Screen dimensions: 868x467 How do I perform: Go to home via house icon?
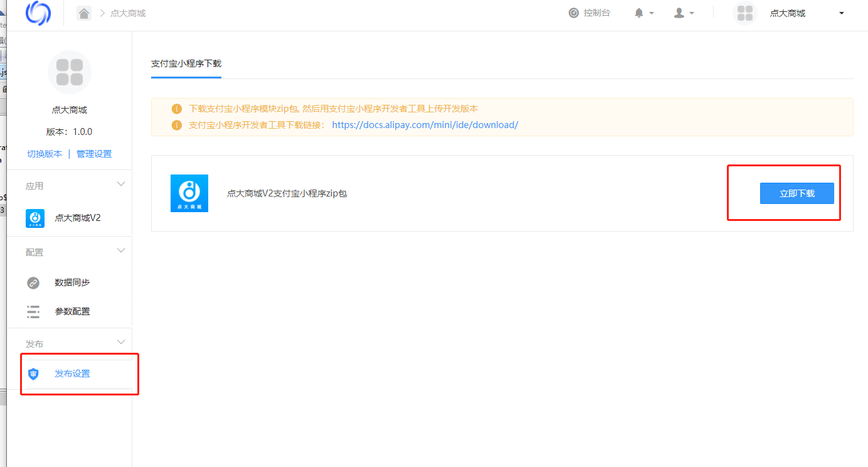(x=84, y=13)
